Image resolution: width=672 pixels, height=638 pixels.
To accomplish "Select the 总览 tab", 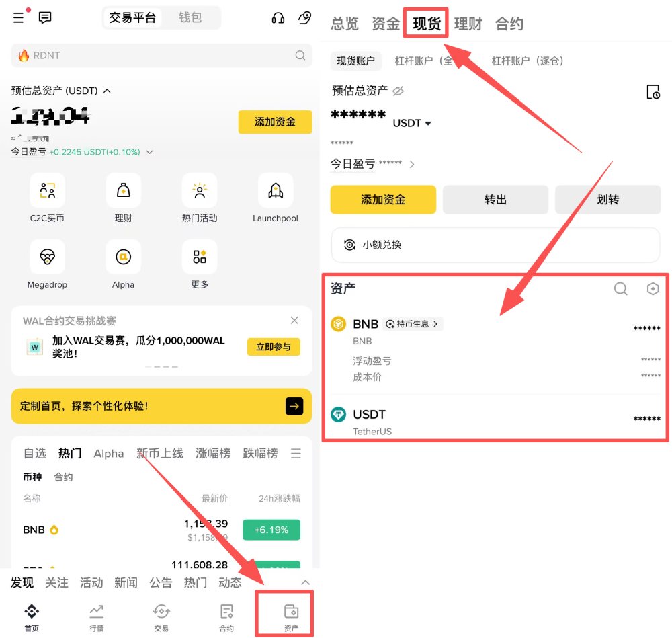I will point(345,24).
